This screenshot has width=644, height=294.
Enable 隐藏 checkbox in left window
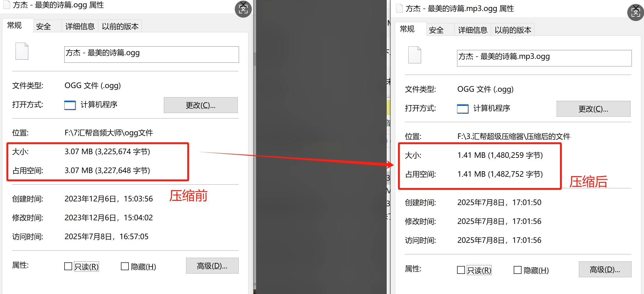(125, 267)
